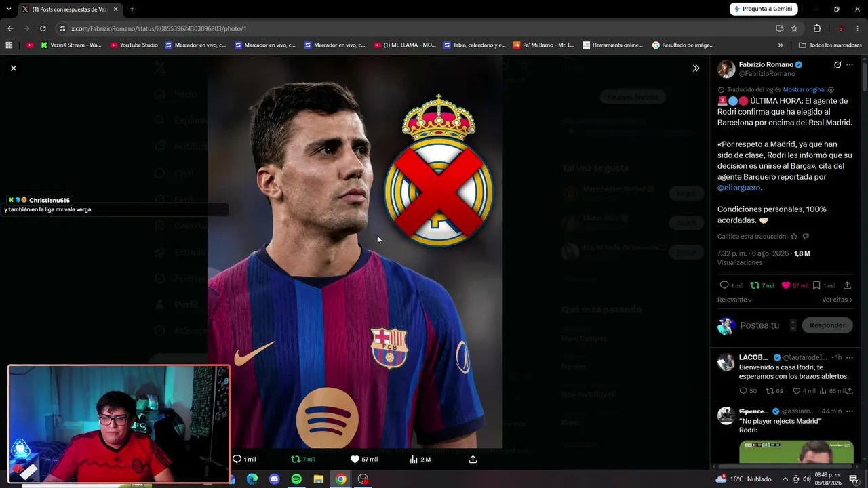This screenshot has height=488, width=868.
Task: Open Discord from the taskbar
Action: tap(274, 479)
